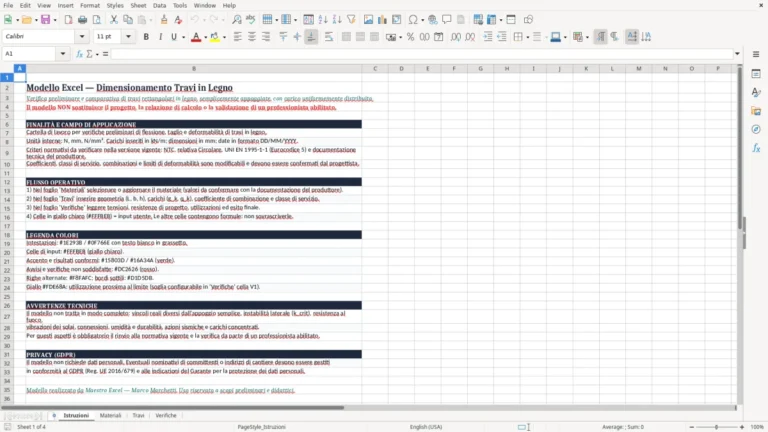
Task: Switch to the Verifiche sheet tab
Action: 166,415
